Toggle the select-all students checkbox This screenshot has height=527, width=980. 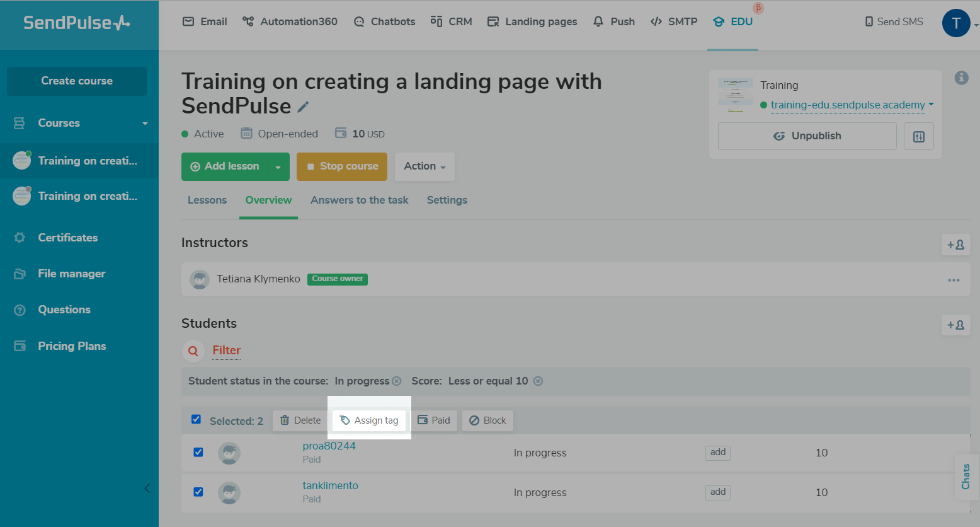(x=196, y=419)
